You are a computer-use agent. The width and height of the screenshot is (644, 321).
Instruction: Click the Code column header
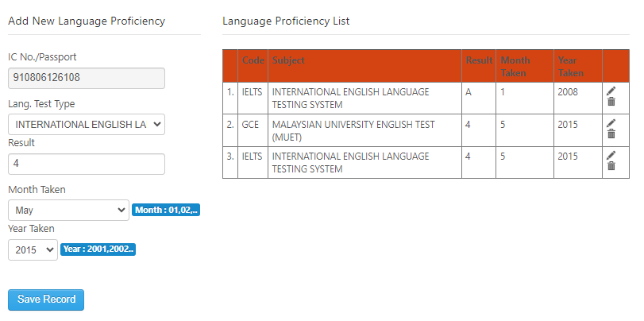tap(253, 60)
